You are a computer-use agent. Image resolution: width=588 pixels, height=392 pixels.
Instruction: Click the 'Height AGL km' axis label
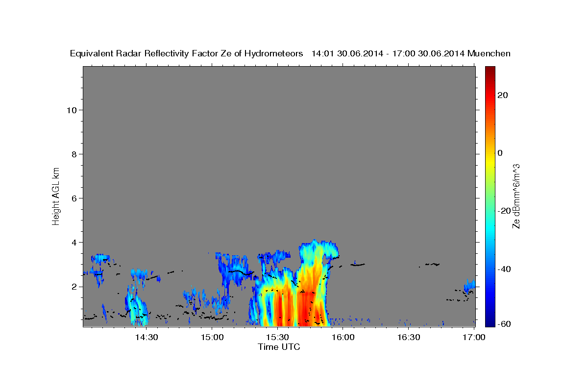[56, 196]
